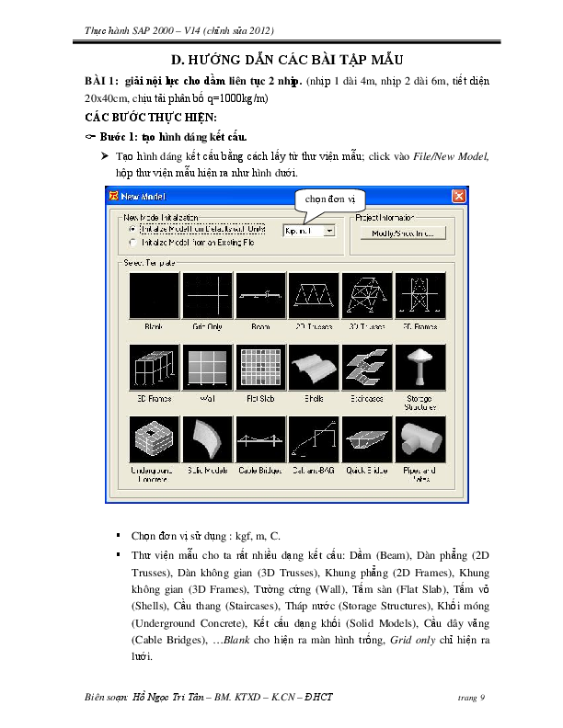Click the Modify/Show Info button
This screenshot has width=563, height=728.
[401, 233]
